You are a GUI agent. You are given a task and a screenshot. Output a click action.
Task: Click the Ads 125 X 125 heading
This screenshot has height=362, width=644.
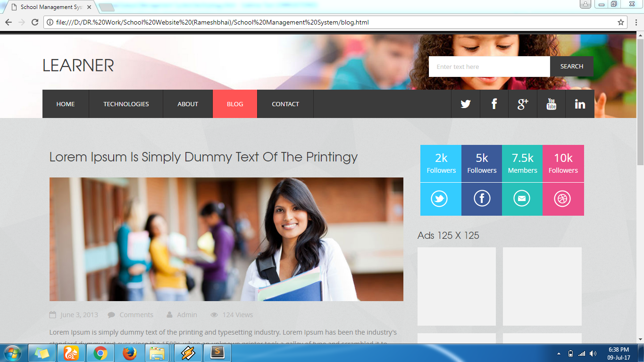click(448, 235)
